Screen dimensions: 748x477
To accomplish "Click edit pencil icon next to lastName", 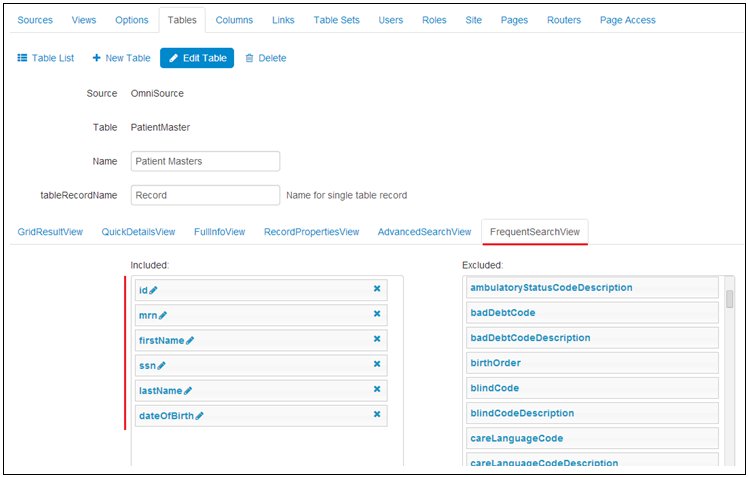I will point(188,391).
